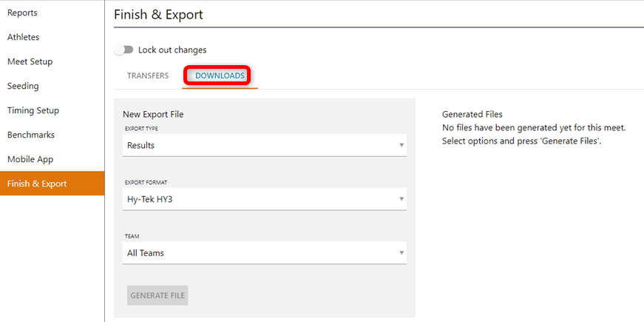
Task: Toggle the Lock out changes switch
Action: coord(123,50)
